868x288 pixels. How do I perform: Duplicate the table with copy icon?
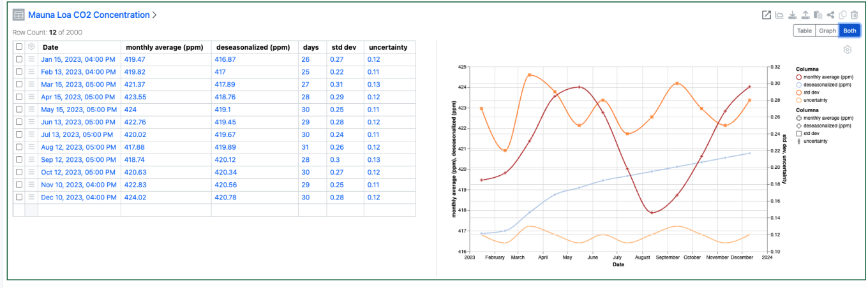click(x=842, y=15)
